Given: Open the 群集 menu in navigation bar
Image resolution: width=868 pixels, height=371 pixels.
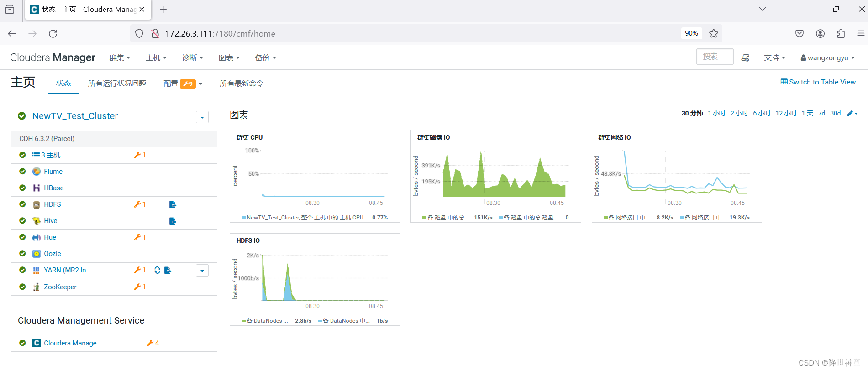Looking at the screenshot, I should pos(120,57).
